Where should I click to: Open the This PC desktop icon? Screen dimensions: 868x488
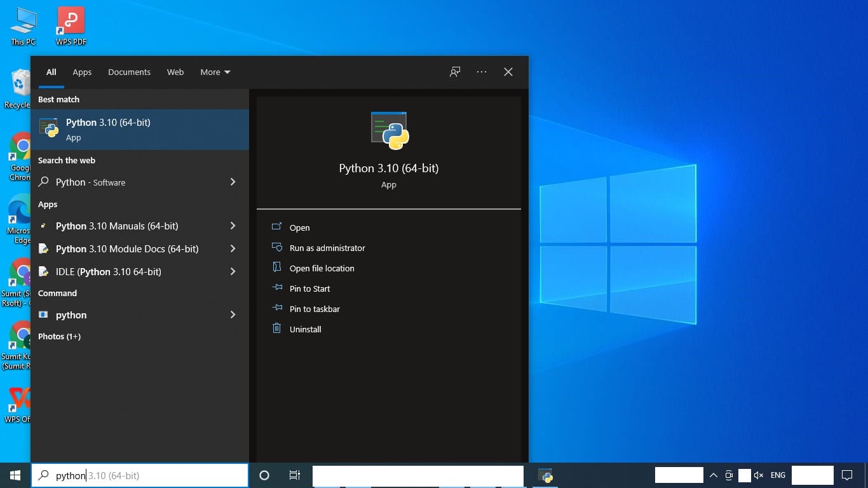[23, 26]
